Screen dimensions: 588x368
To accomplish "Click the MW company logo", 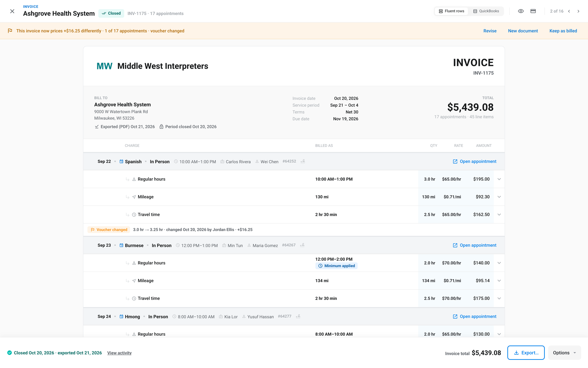I will (104, 66).
